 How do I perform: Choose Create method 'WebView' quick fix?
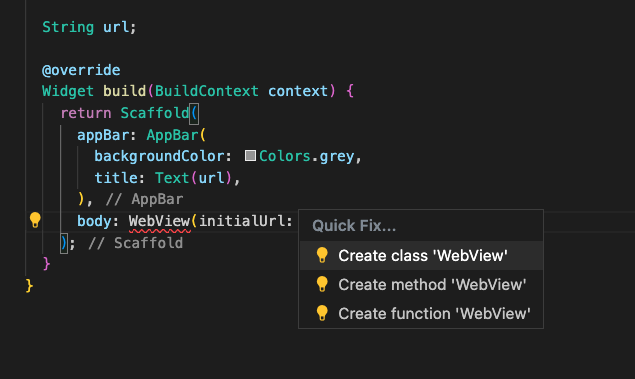click(x=421, y=285)
